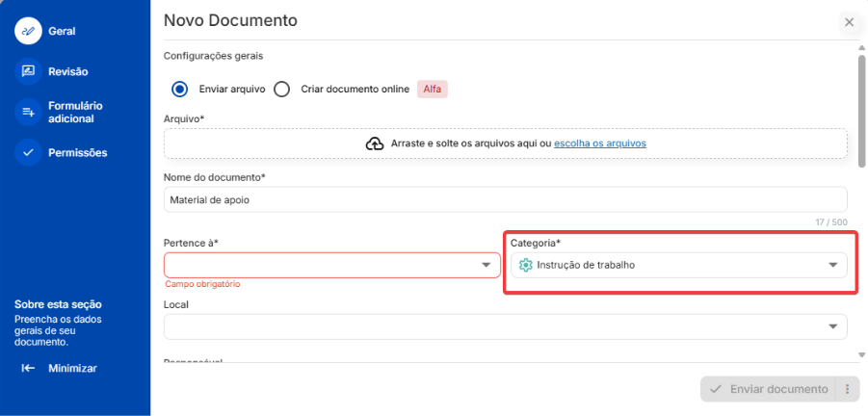
Task: Expand the Pertence à dropdown
Action: (x=486, y=265)
